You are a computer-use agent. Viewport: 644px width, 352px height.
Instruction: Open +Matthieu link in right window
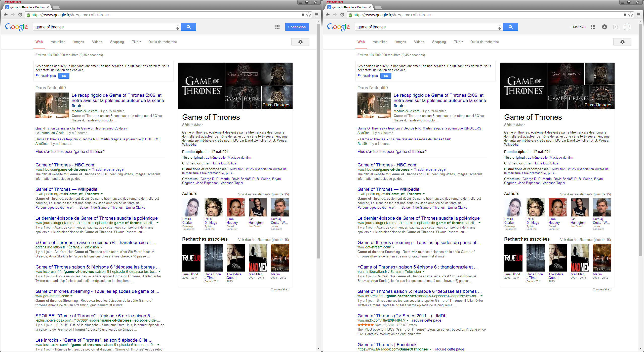pyautogui.click(x=578, y=27)
